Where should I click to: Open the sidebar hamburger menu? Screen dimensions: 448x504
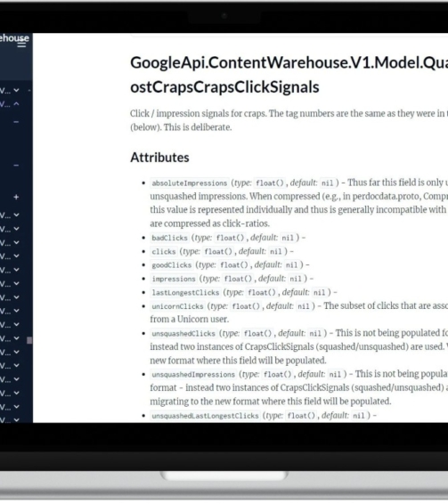click(x=21, y=45)
